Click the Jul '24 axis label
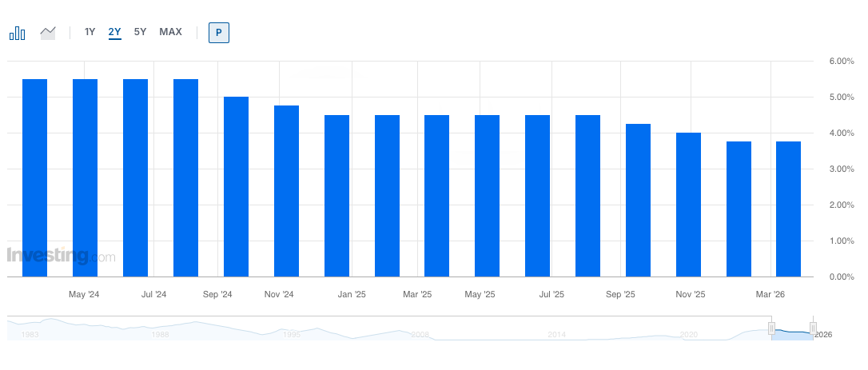 (154, 294)
